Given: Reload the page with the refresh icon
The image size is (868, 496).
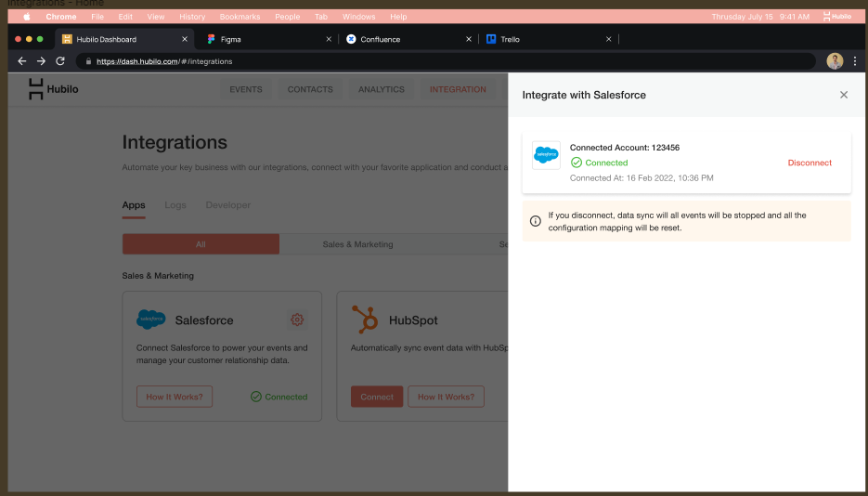Looking at the screenshot, I should [x=60, y=61].
